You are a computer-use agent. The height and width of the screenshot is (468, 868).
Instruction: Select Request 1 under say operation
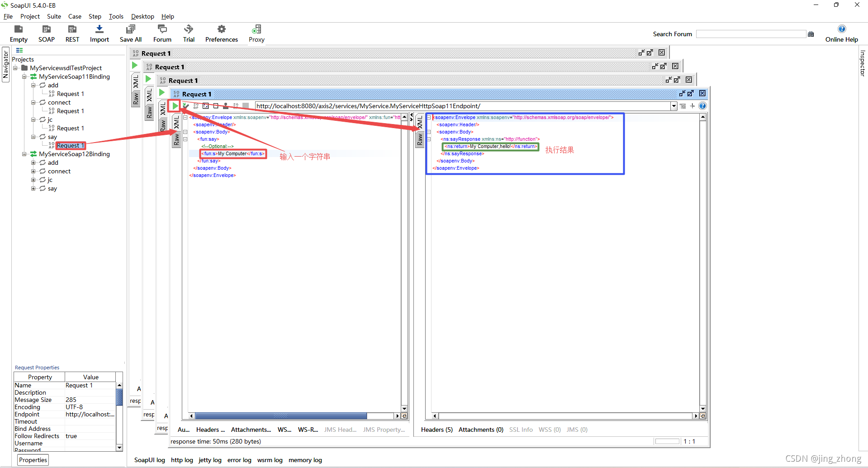point(71,145)
